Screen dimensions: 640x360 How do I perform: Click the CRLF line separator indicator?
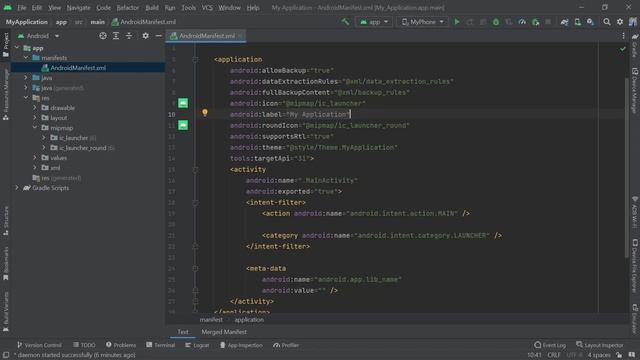pyautogui.click(x=554, y=355)
